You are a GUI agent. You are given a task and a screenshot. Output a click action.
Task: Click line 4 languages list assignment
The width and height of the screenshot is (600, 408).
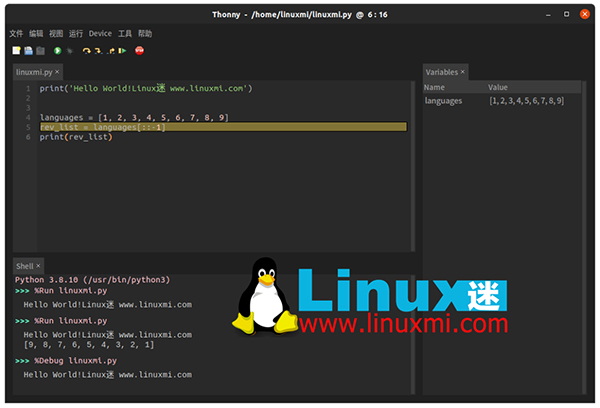point(134,118)
